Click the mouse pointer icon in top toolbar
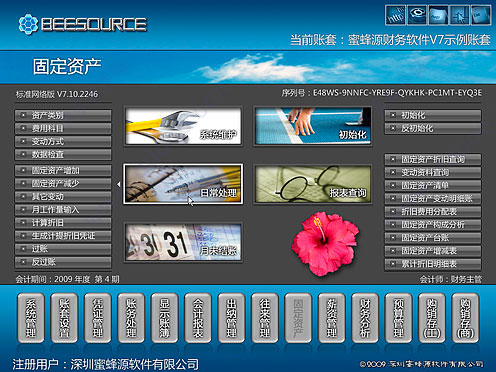Image resolution: width=496 pixels, height=372 pixels. click(x=459, y=15)
